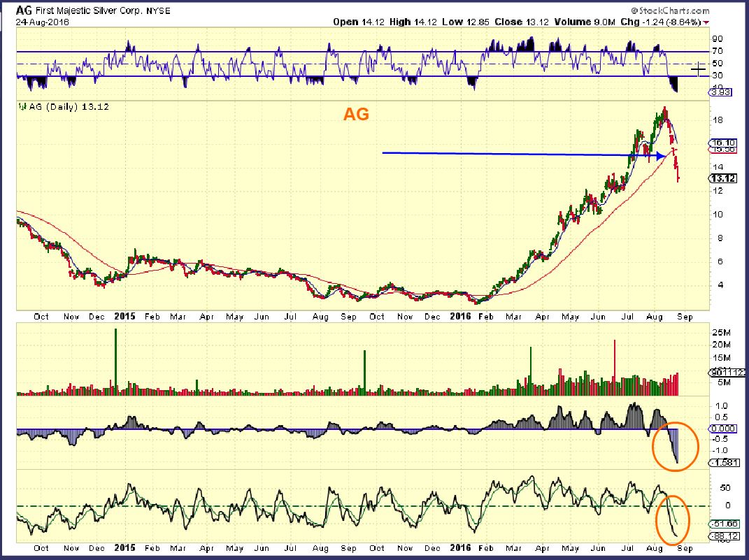Click the 16.10 moving average price tag
The image size is (749, 560).
coord(723,143)
